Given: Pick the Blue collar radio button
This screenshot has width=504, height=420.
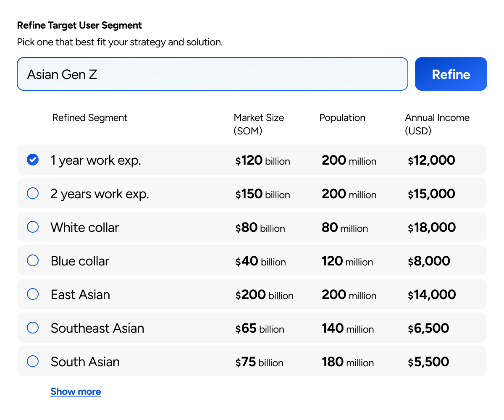Looking at the screenshot, I should (x=33, y=261).
